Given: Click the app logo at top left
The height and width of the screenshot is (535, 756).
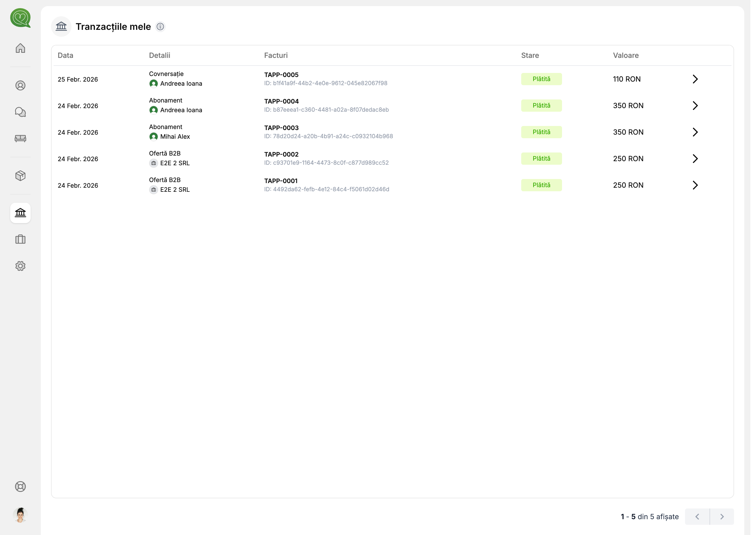Looking at the screenshot, I should coord(20,18).
